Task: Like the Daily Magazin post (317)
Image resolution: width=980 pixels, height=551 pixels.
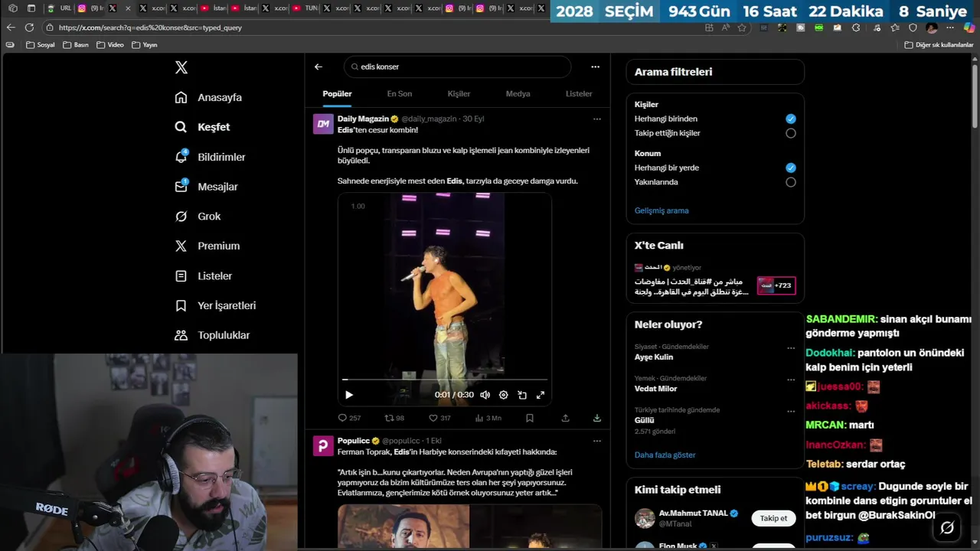Action: pyautogui.click(x=439, y=418)
